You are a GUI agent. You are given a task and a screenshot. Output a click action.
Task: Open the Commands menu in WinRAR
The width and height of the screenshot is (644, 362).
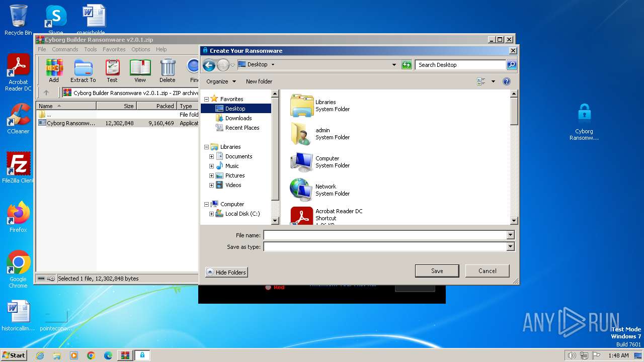click(x=65, y=49)
